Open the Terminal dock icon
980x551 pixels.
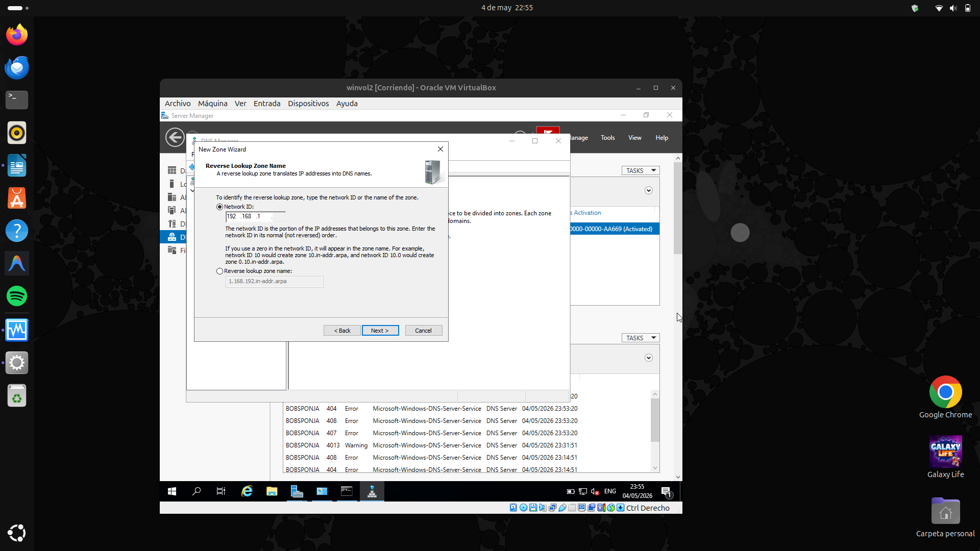(x=17, y=100)
